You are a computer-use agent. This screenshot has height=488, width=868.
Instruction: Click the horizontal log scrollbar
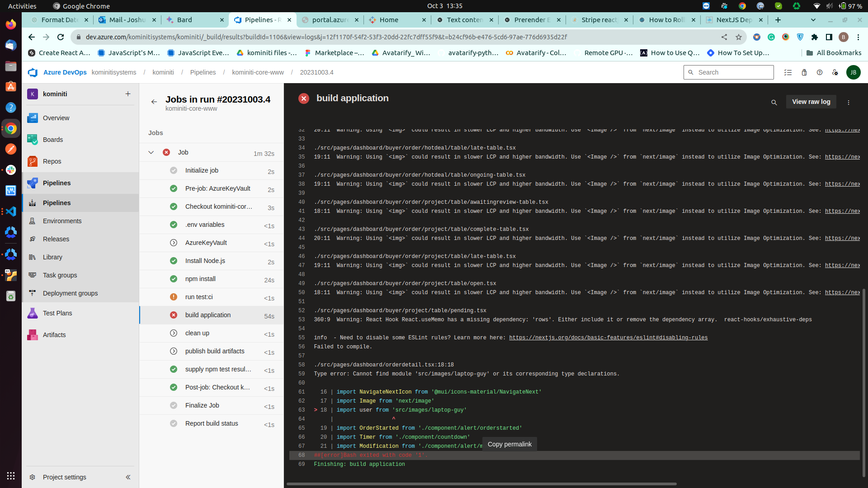481,484
